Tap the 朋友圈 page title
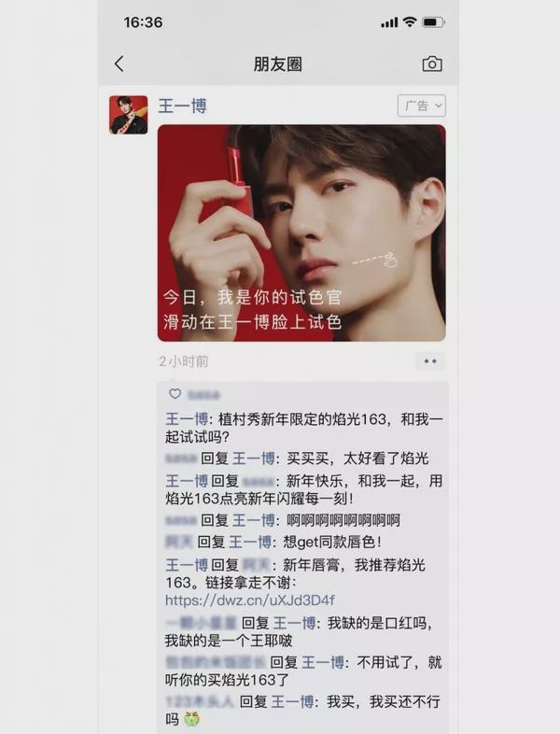Screen dimensions: 560x734 [278, 64]
